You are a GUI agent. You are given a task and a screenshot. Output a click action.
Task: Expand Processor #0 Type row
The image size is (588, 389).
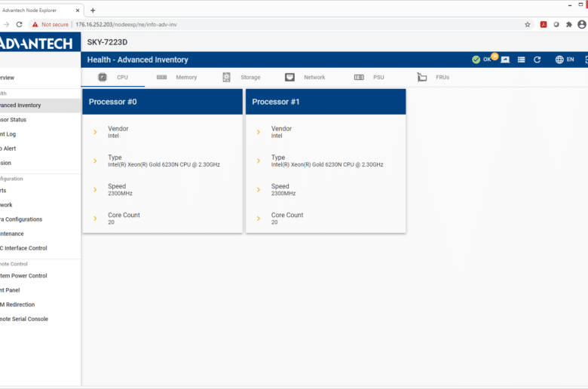162,161
